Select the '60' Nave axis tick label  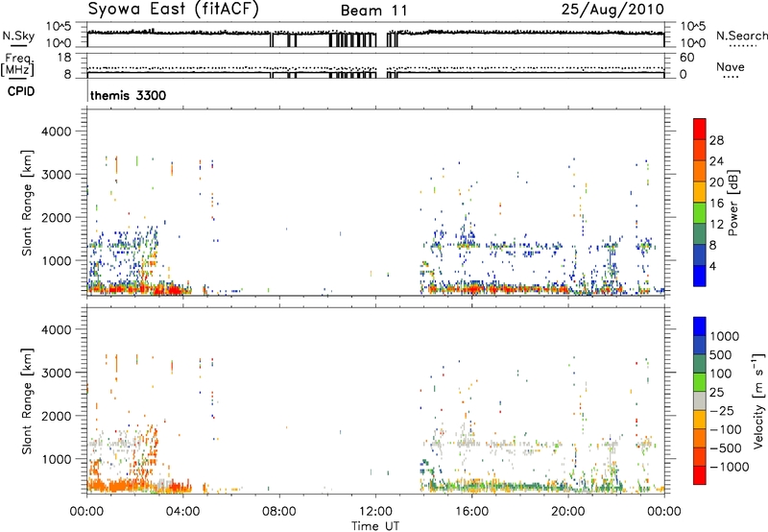point(686,58)
